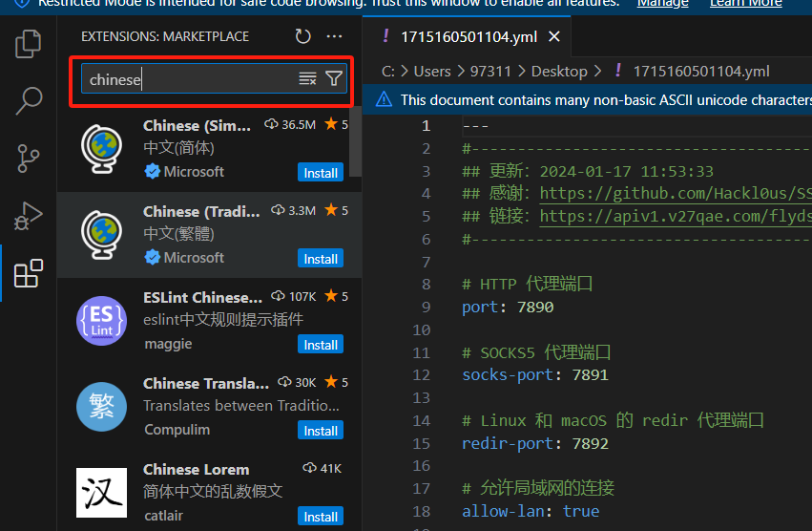Place cursor on allow-lan: true line

[x=531, y=511]
